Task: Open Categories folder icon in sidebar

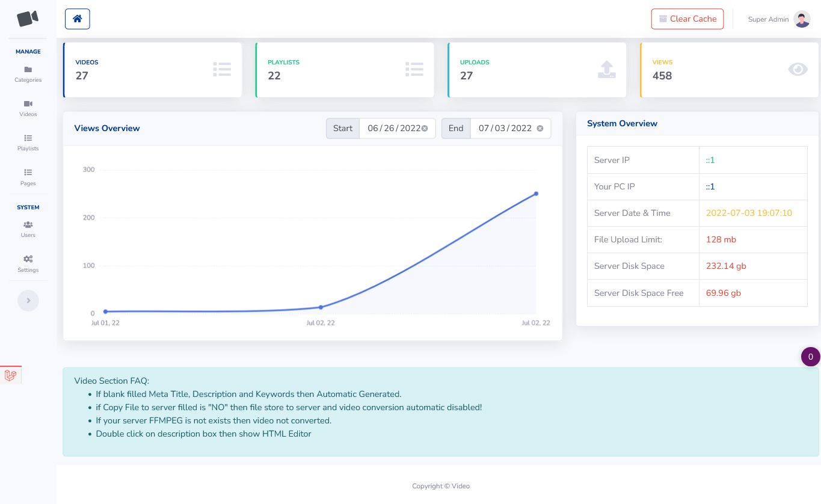Action: click(28, 70)
